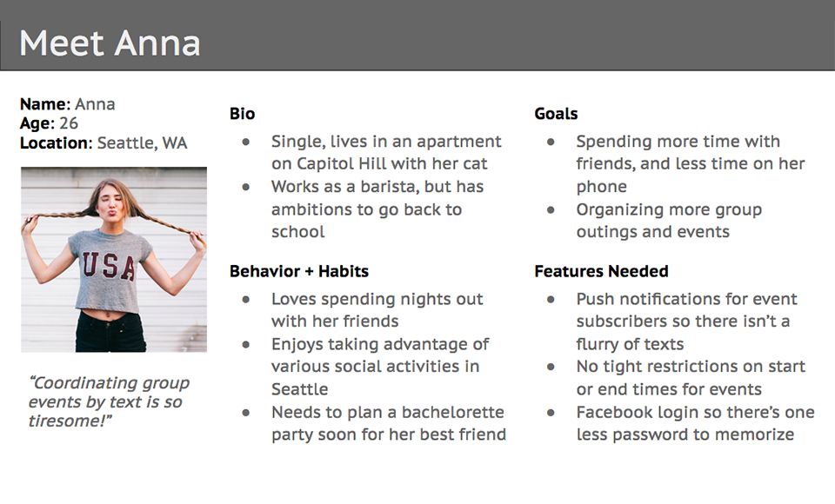The width and height of the screenshot is (835, 504).
Task: Click the Behavior + Habits heading
Action: [299, 271]
